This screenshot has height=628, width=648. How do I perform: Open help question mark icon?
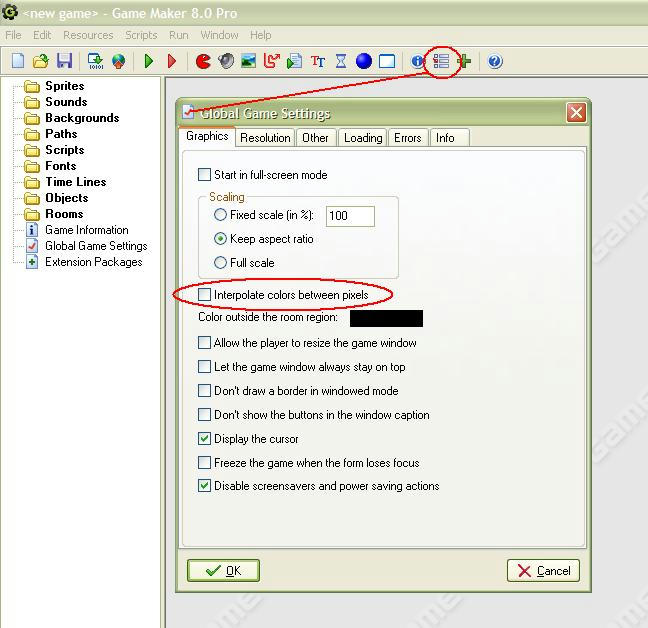(495, 61)
